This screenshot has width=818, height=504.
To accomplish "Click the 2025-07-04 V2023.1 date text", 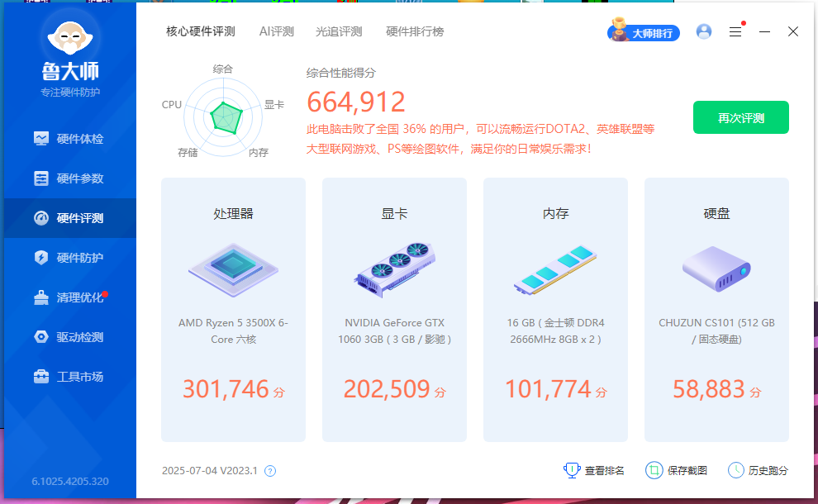I will point(210,471).
